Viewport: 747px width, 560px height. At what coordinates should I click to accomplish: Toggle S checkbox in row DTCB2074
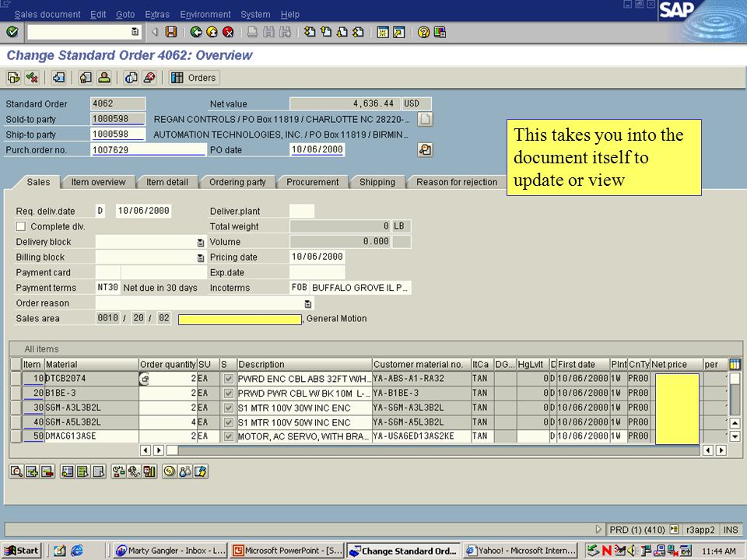(229, 379)
